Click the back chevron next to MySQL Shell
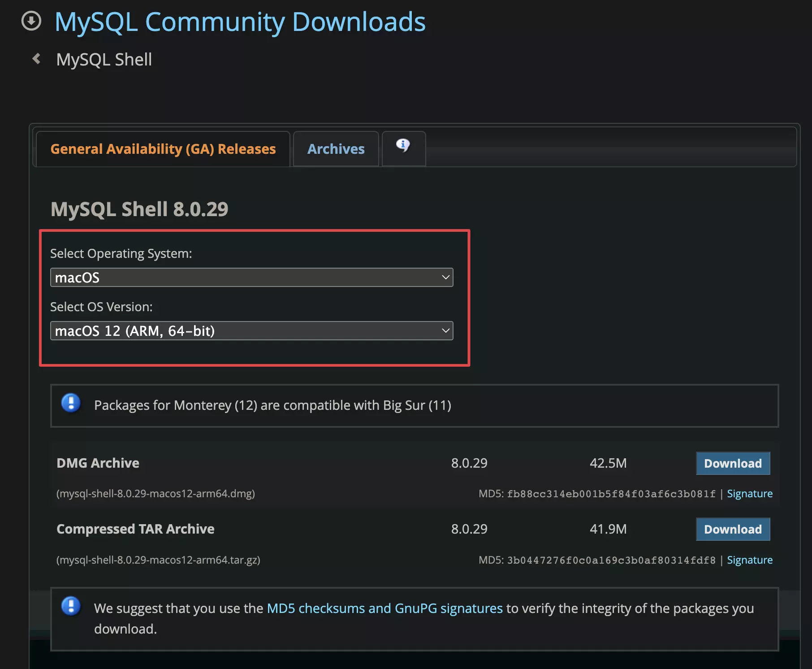812x669 pixels. click(37, 59)
